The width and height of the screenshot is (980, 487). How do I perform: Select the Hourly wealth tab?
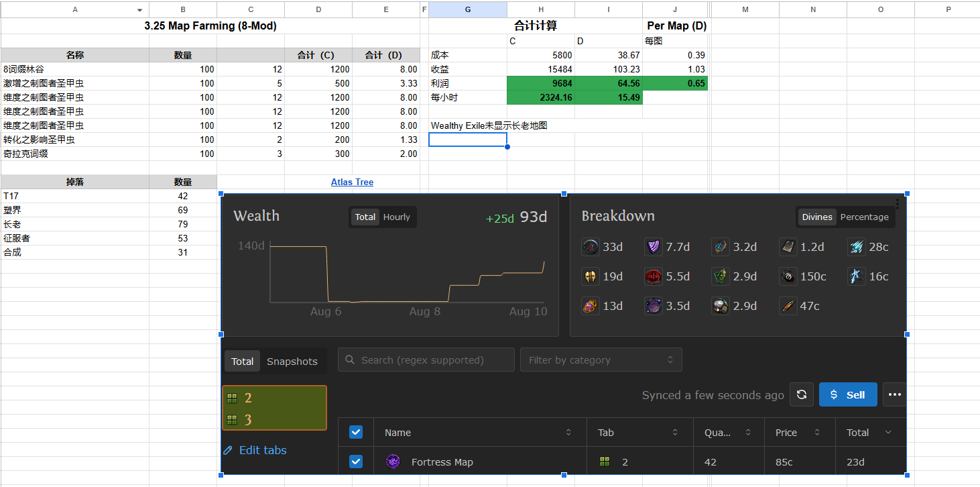click(x=396, y=217)
